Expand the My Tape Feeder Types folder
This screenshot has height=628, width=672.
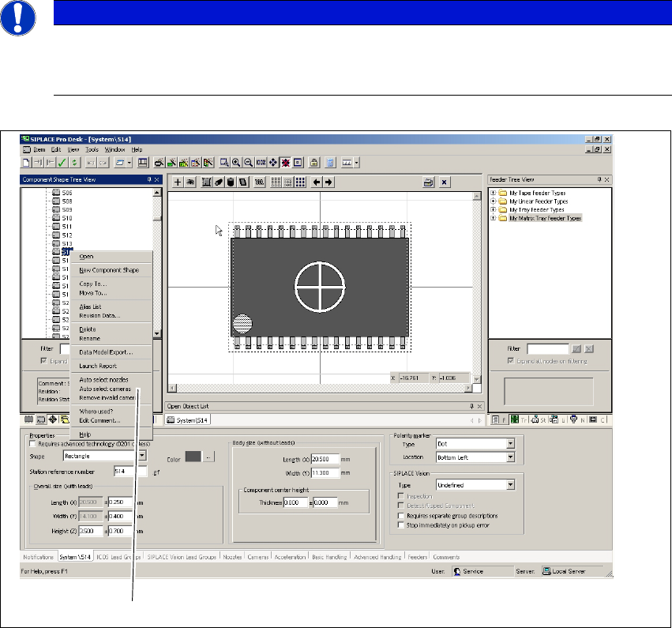(x=494, y=193)
